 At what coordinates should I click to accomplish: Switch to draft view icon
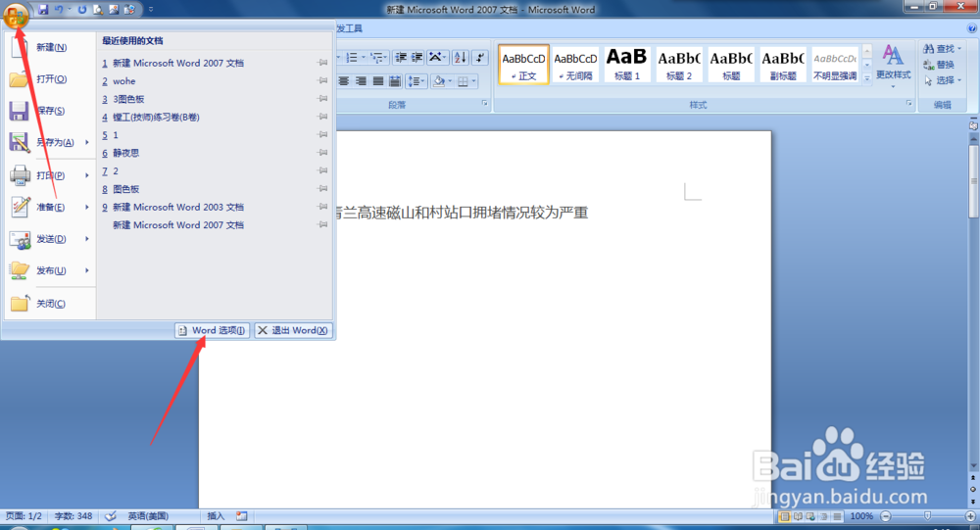pyautogui.click(x=837, y=516)
